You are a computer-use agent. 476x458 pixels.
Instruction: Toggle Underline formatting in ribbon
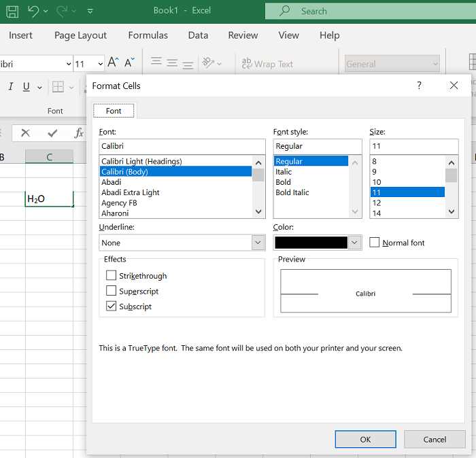pyautogui.click(x=27, y=87)
